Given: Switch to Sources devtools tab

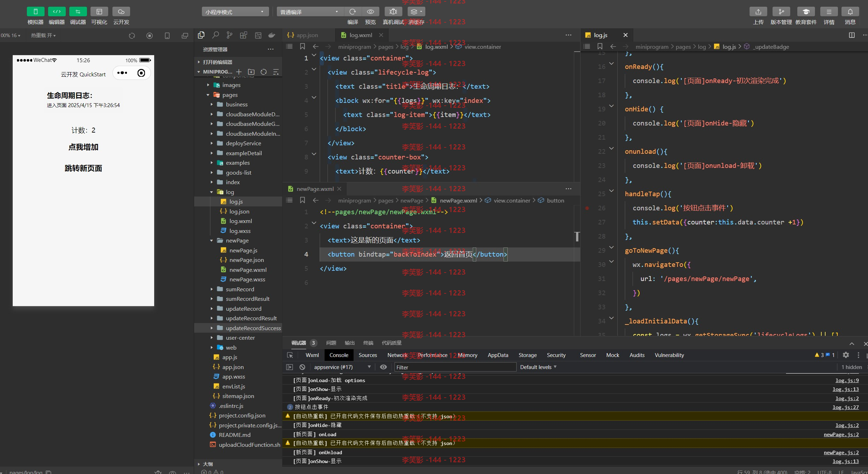Looking at the screenshot, I should pyautogui.click(x=368, y=355).
